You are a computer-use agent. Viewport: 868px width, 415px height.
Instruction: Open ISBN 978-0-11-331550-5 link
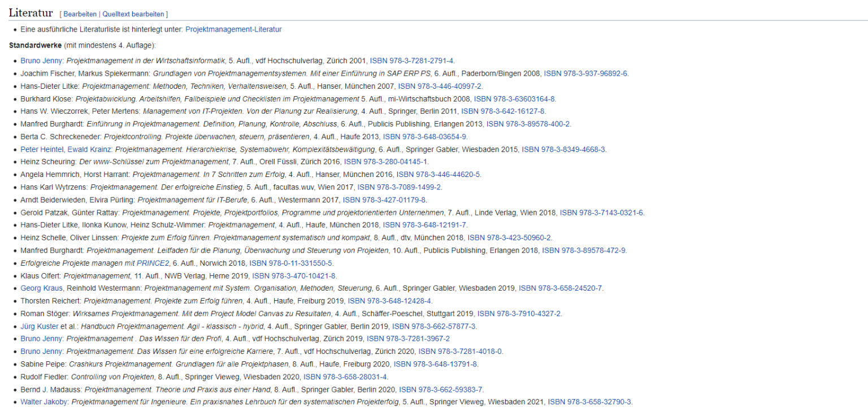click(291, 263)
